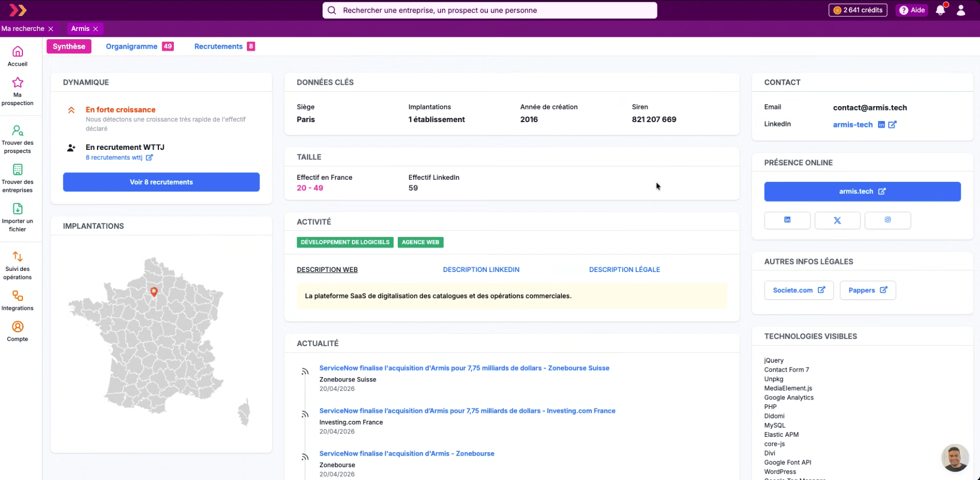Switch to the Synthèse tab

(x=69, y=46)
